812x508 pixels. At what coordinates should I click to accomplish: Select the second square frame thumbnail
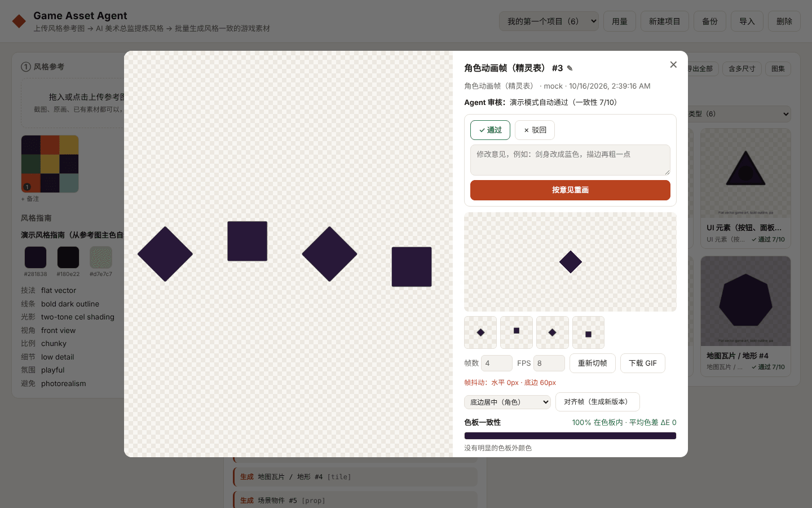click(517, 332)
